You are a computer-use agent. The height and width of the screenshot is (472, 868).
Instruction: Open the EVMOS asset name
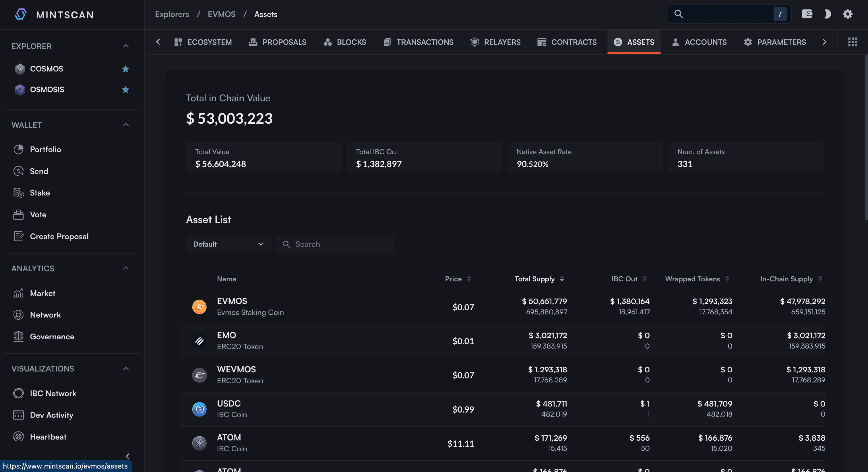pos(232,301)
